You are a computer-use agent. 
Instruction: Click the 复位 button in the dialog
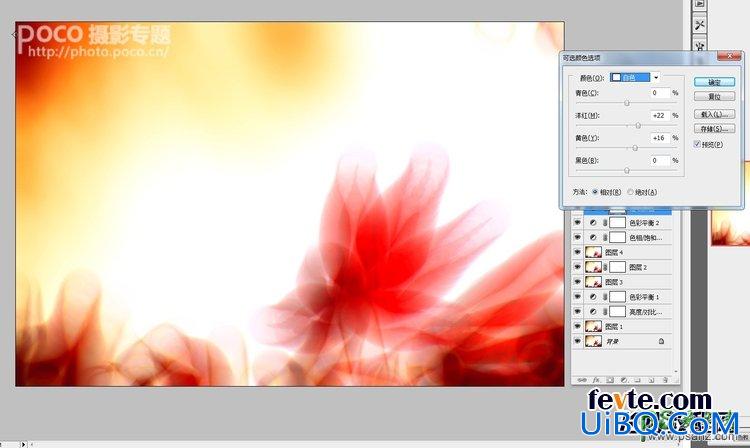pos(714,97)
